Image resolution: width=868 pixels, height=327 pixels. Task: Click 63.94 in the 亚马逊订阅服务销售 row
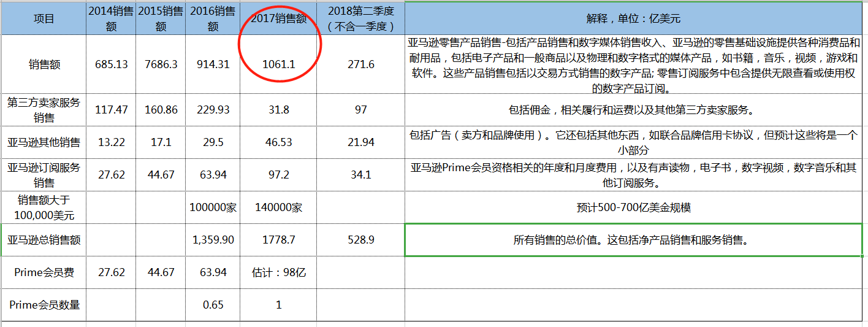click(213, 175)
